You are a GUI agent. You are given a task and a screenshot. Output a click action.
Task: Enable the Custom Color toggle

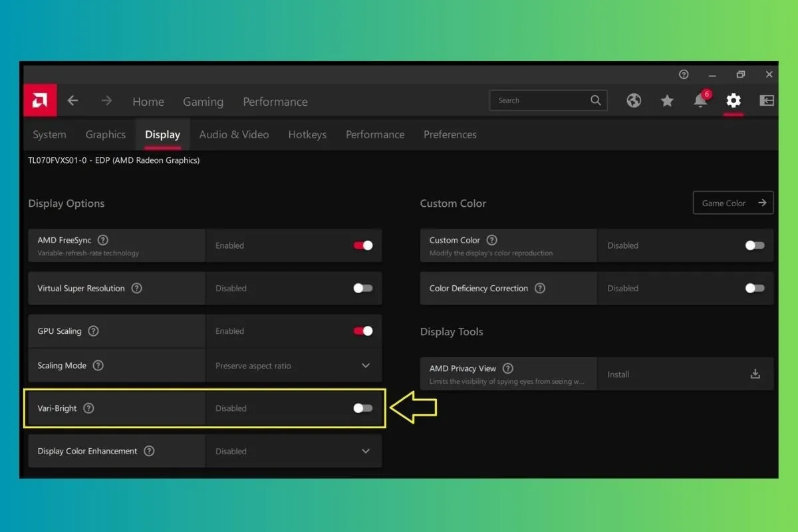pos(755,245)
